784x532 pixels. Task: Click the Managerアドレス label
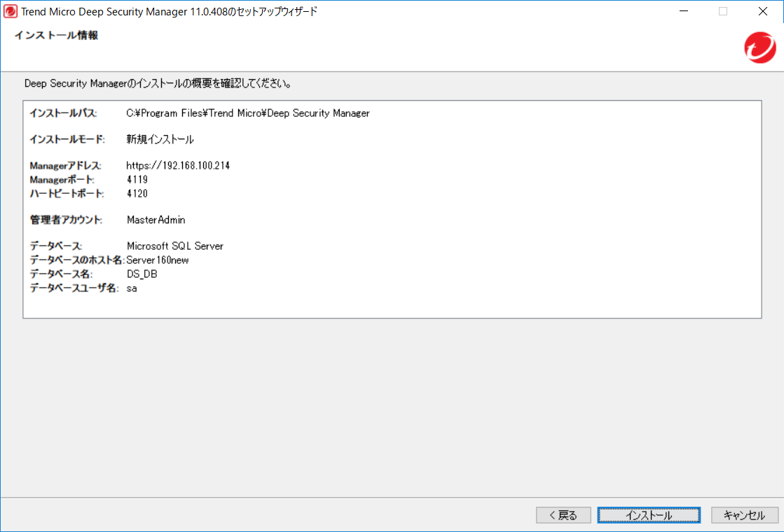click(65, 165)
